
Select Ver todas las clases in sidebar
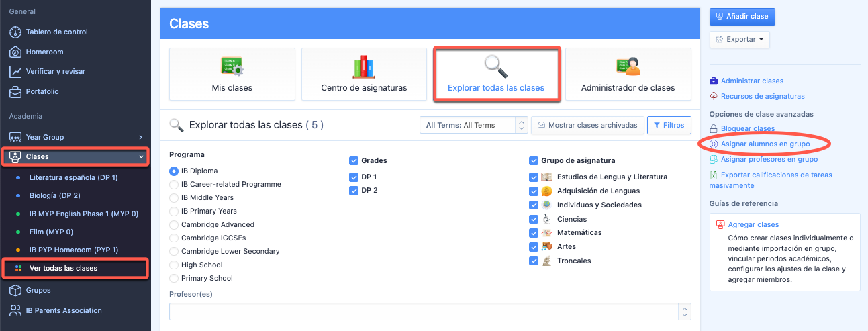63,269
